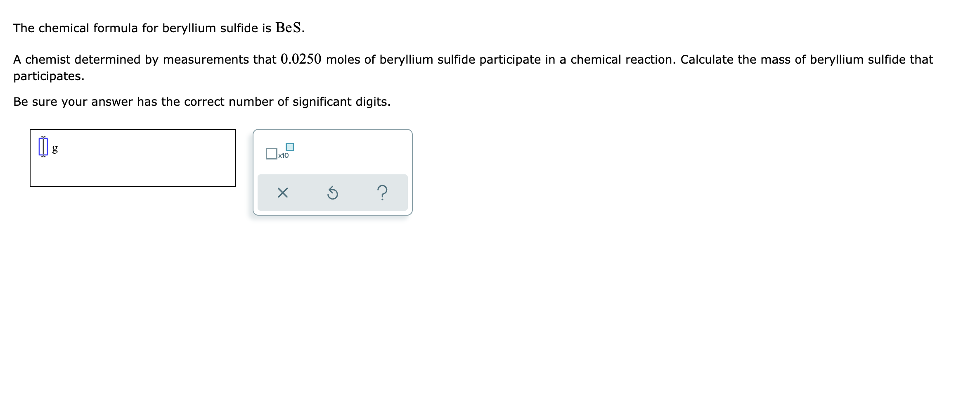
Task: Click the circular undo arrow in the keypad toolbar
Action: 332,193
